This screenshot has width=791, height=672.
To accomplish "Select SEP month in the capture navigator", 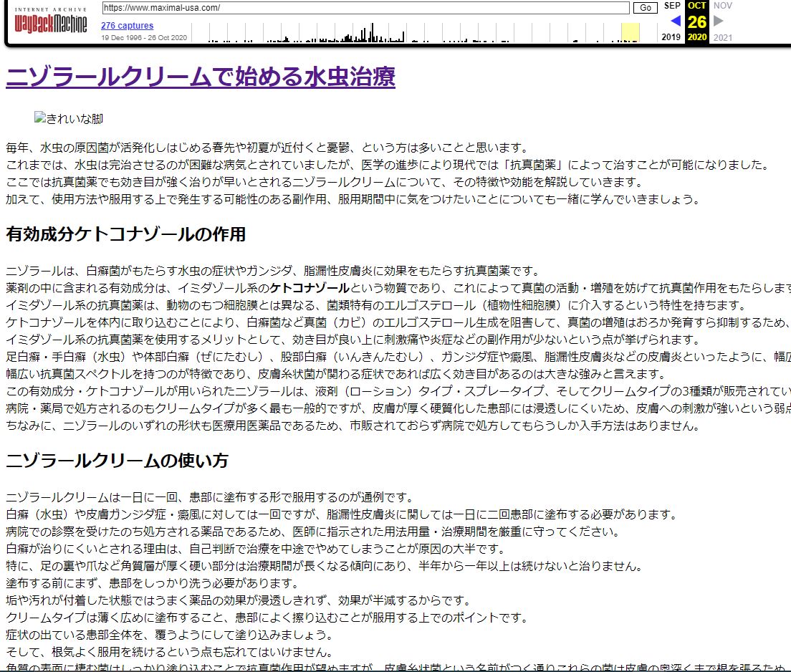I will click(672, 6).
